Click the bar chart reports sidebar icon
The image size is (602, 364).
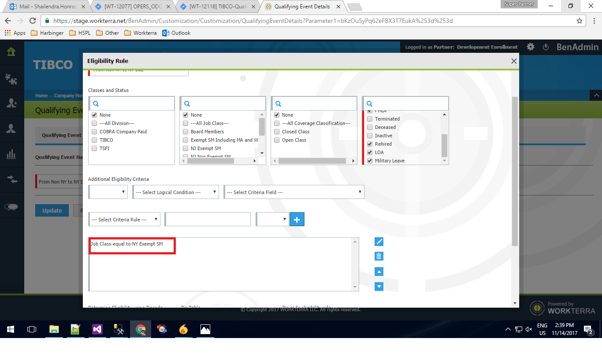(x=11, y=154)
